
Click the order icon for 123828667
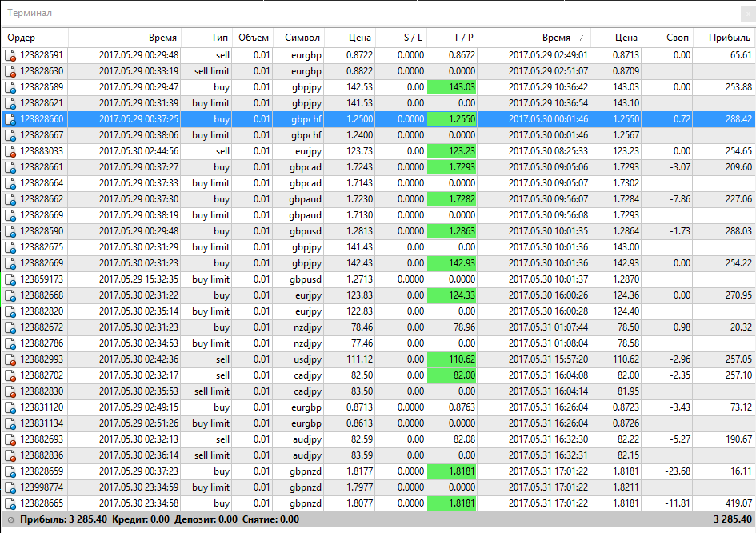pyautogui.click(x=10, y=136)
